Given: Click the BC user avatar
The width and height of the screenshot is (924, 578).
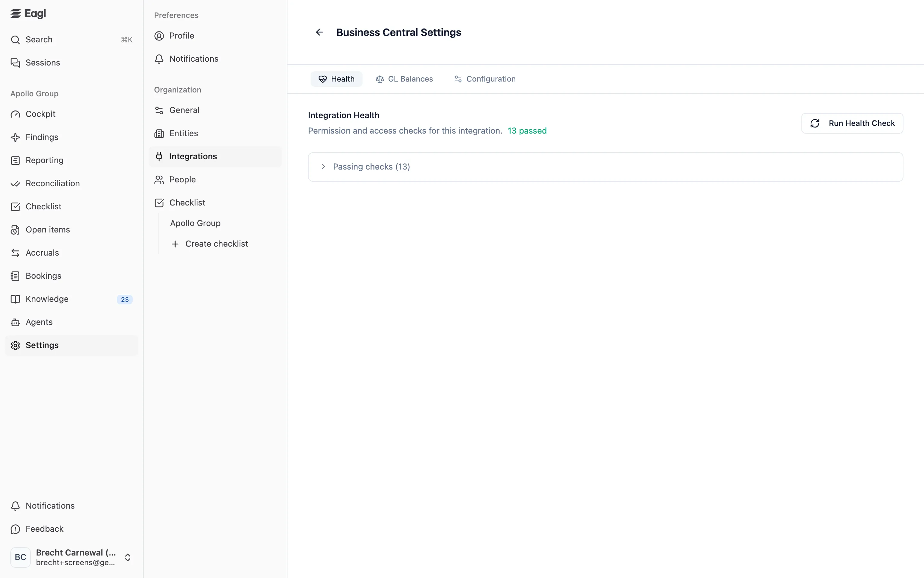Looking at the screenshot, I should [x=21, y=557].
